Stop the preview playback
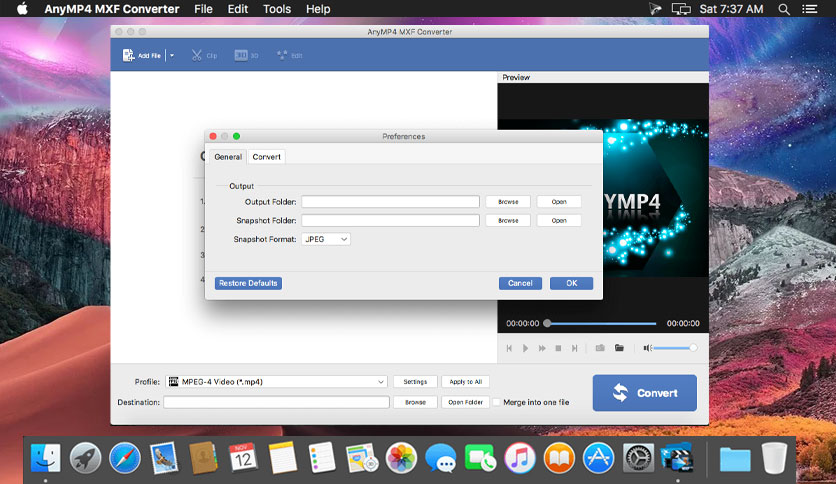The width and height of the screenshot is (836, 484). coord(558,348)
